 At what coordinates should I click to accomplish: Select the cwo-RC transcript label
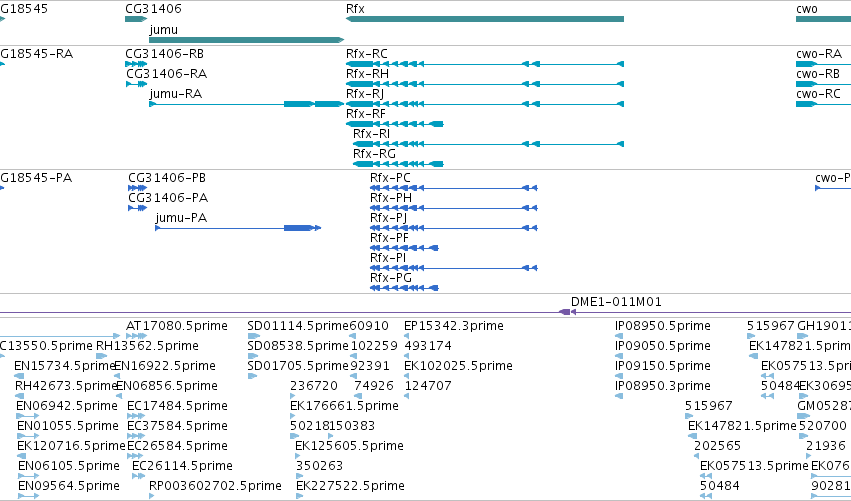[x=818, y=94]
